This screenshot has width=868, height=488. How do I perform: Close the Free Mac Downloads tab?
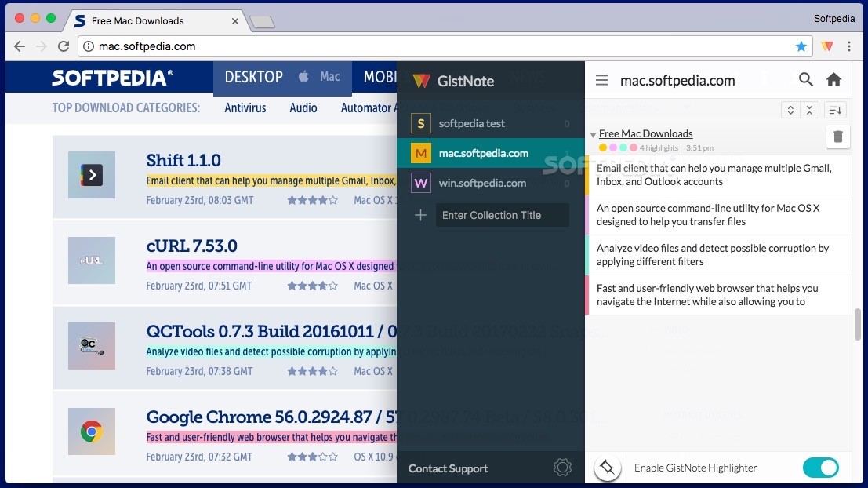pos(234,21)
